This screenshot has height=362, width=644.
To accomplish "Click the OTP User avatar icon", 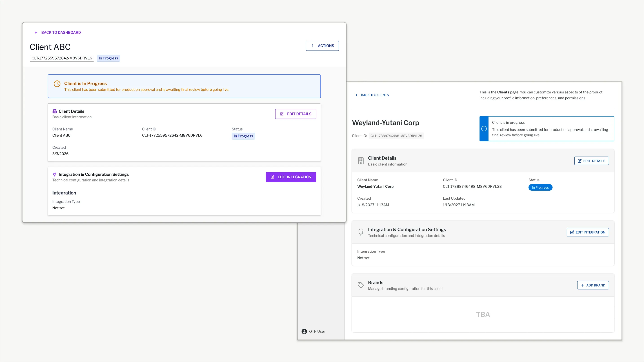I will [x=304, y=331].
